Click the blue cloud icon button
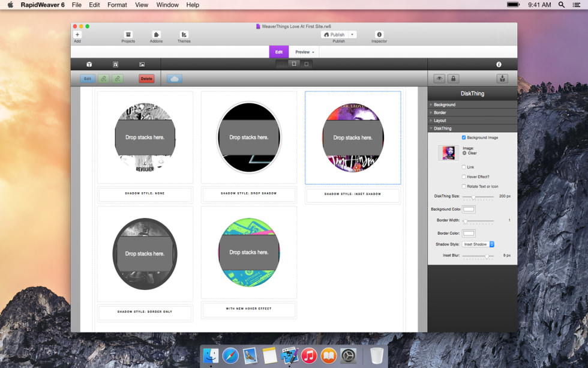The image size is (588, 368). click(x=175, y=79)
